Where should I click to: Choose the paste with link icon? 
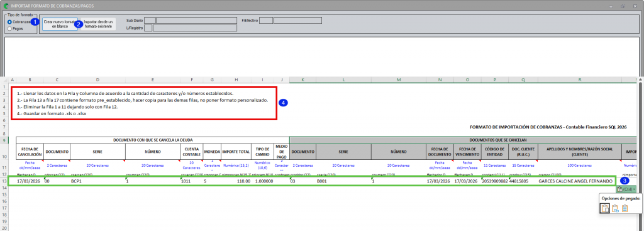click(615, 208)
